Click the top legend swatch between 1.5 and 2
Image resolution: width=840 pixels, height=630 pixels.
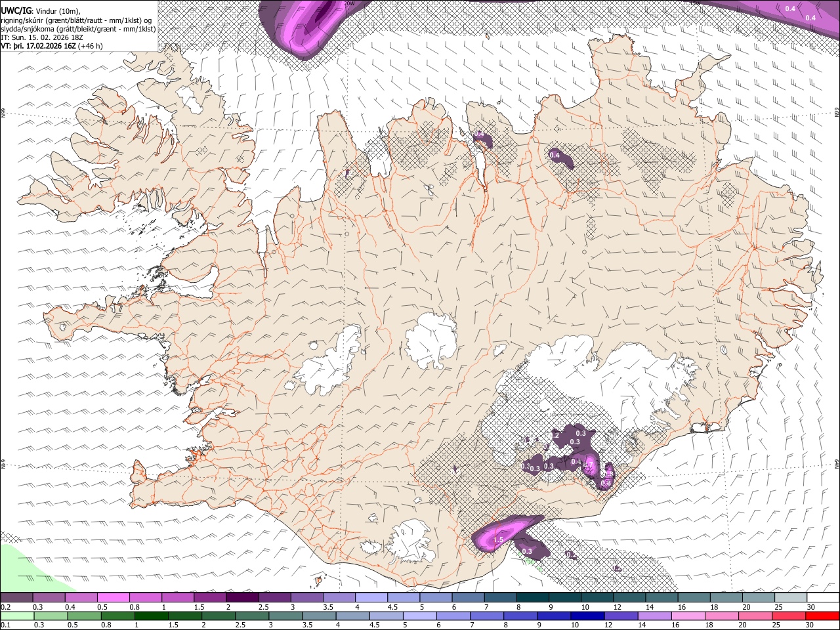[210, 598]
